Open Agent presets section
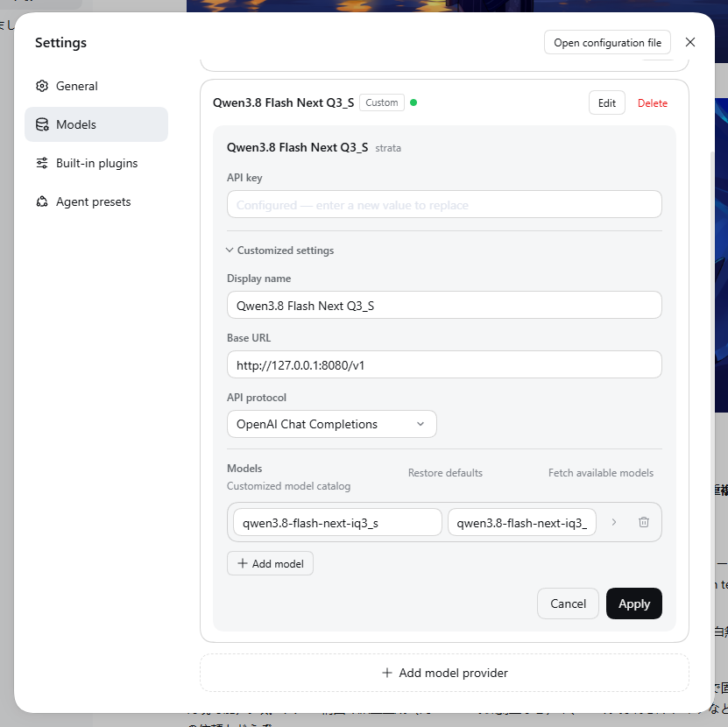Image resolution: width=728 pixels, height=727 pixels. [x=96, y=201]
